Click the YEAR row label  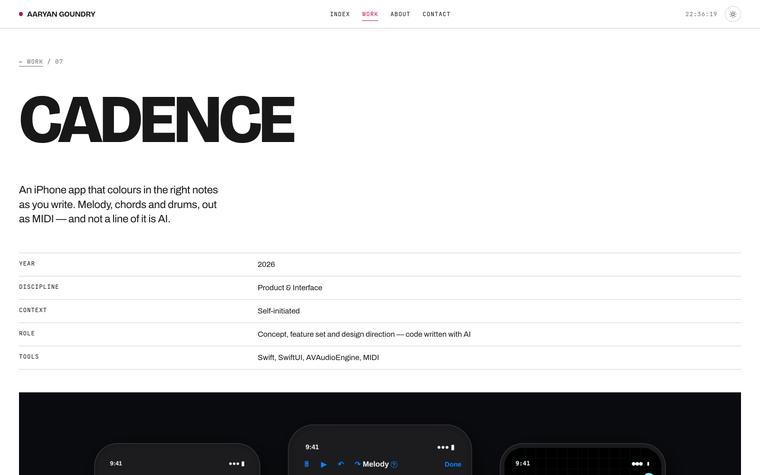click(27, 264)
